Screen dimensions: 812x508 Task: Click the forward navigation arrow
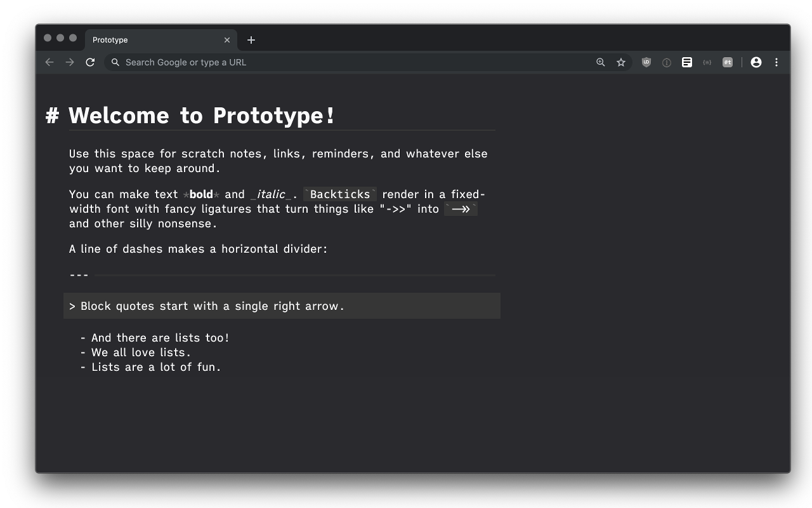pos(70,62)
